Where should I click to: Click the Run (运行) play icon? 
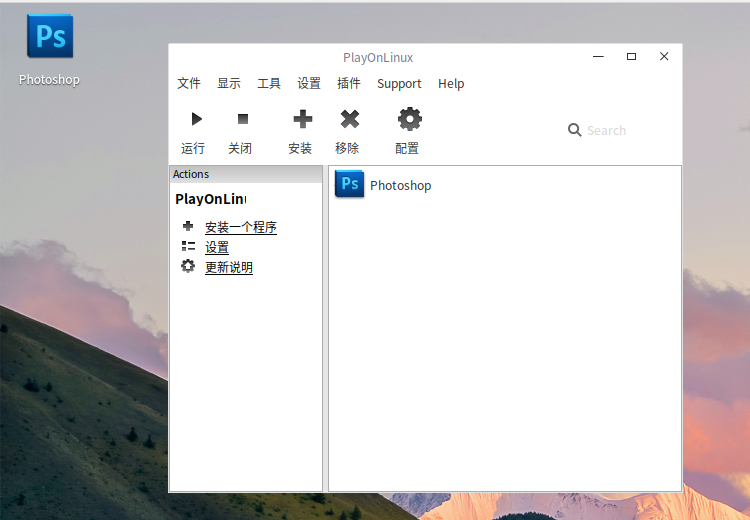(x=197, y=119)
